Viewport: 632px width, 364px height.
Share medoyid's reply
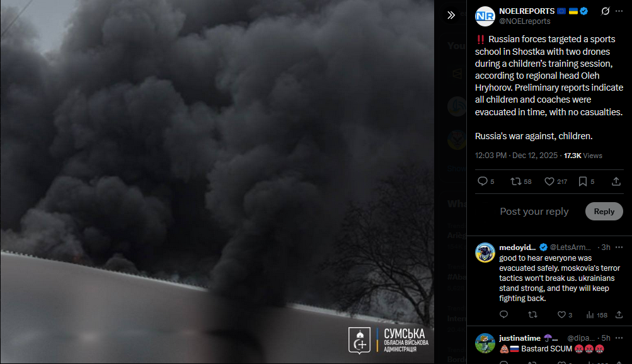tap(619, 314)
